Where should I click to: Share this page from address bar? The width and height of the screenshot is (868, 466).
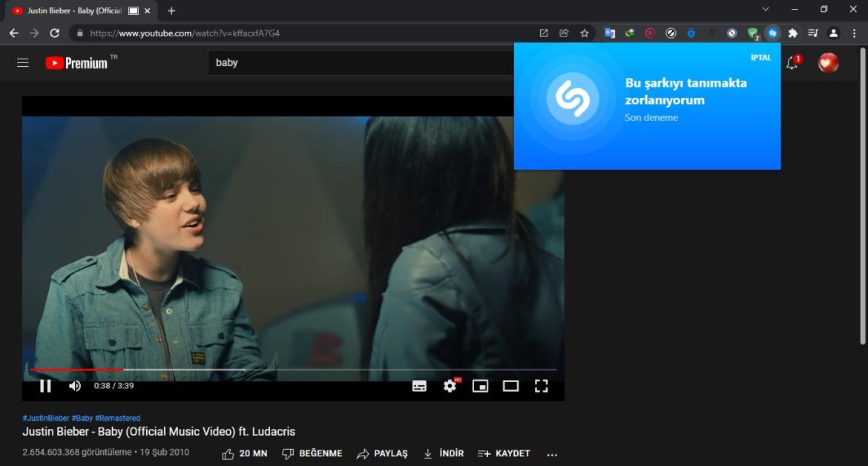click(x=564, y=33)
